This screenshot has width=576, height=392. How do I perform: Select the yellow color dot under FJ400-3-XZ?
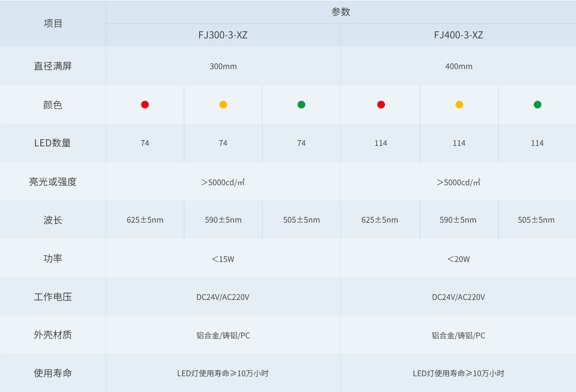pyautogui.click(x=459, y=105)
